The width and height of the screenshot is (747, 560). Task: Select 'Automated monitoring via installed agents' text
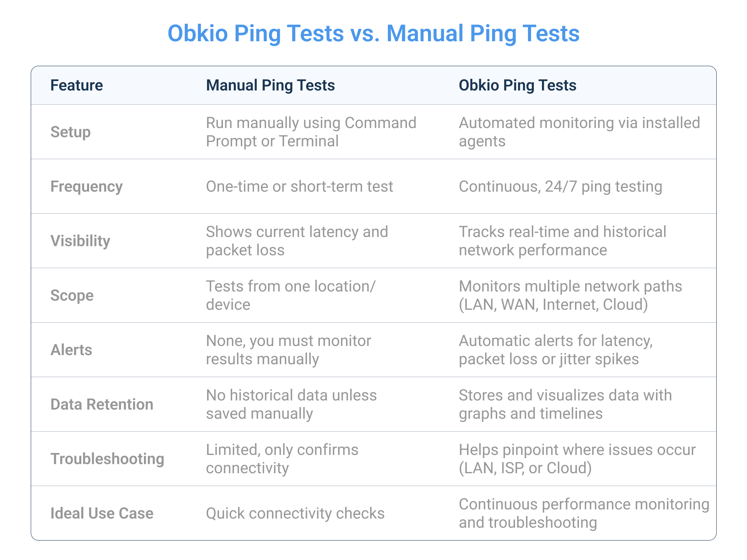tap(579, 132)
